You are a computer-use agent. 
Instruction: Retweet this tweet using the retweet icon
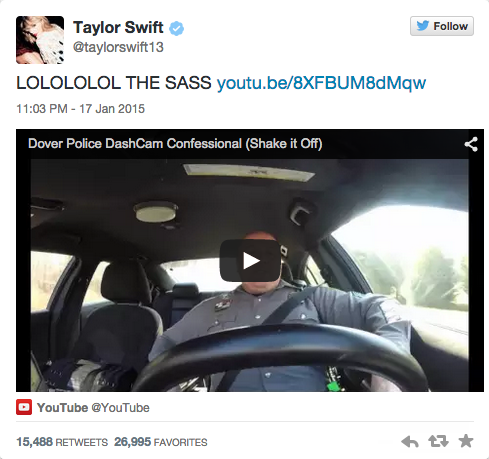(x=438, y=441)
